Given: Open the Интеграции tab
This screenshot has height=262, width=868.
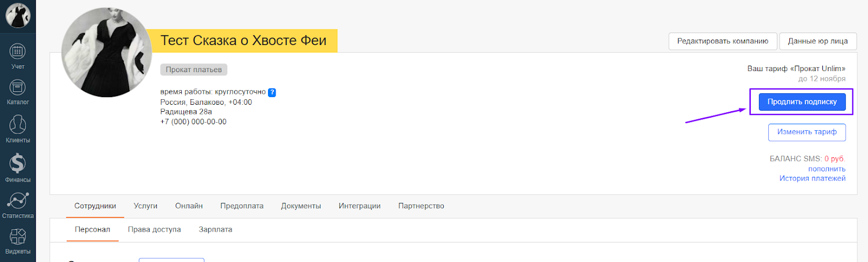Looking at the screenshot, I should (360, 206).
